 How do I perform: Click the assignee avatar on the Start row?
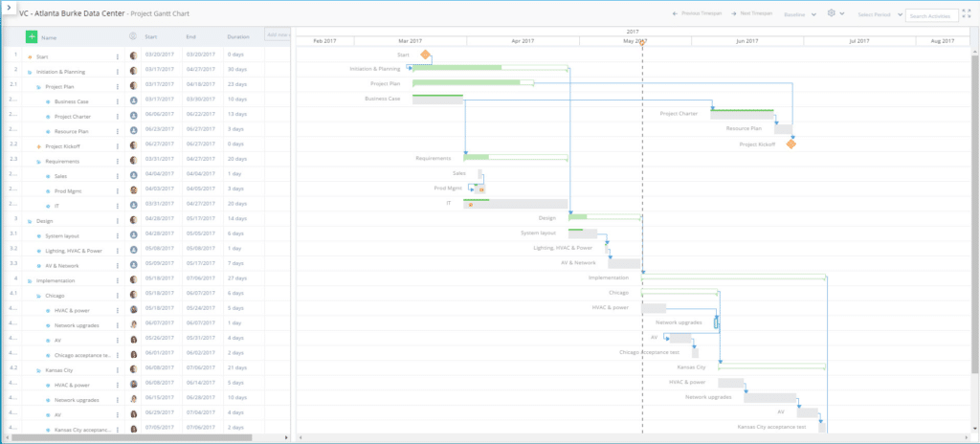[x=133, y=56]
